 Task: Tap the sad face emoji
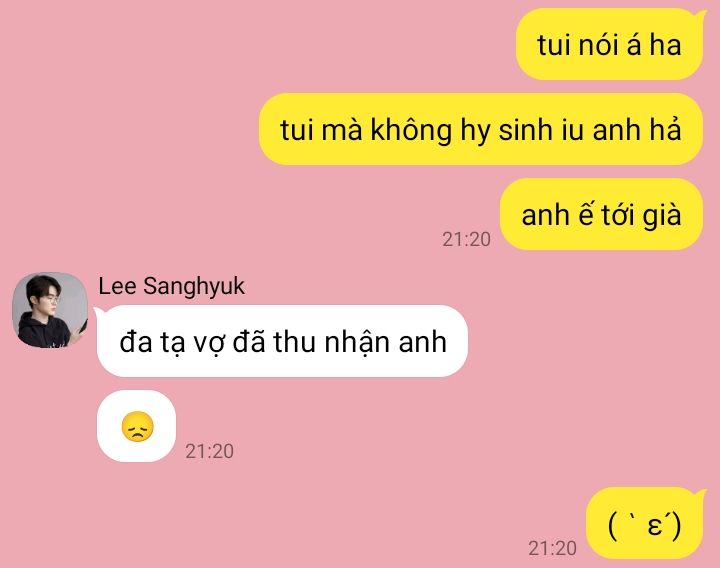pos(137,427)
